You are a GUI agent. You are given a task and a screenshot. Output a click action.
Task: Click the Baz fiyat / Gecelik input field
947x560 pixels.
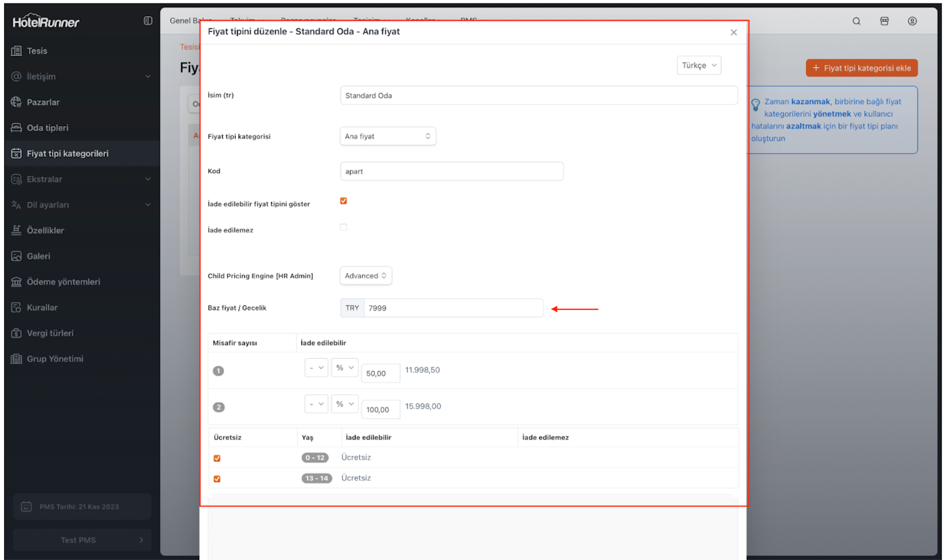tap(452, 308)
